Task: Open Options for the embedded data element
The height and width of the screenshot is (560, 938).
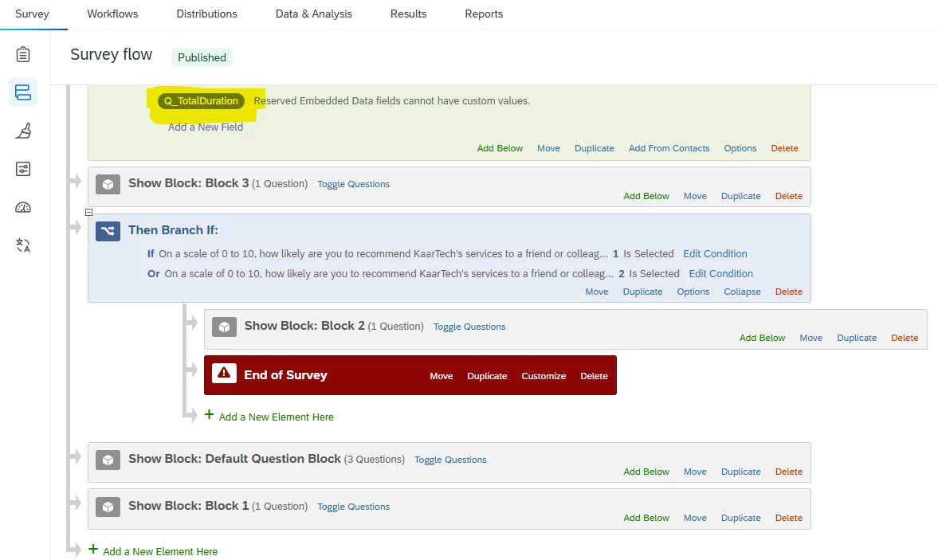Action: pos(740,148)
